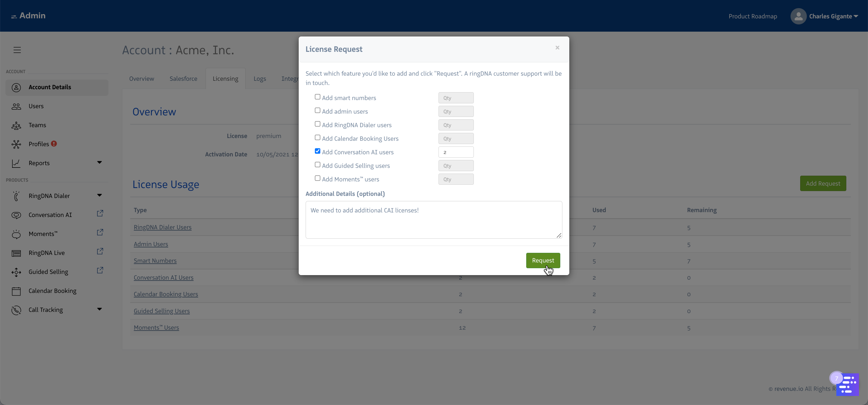Enable the Add smart numbers checkbox

(x=317, y=97)
